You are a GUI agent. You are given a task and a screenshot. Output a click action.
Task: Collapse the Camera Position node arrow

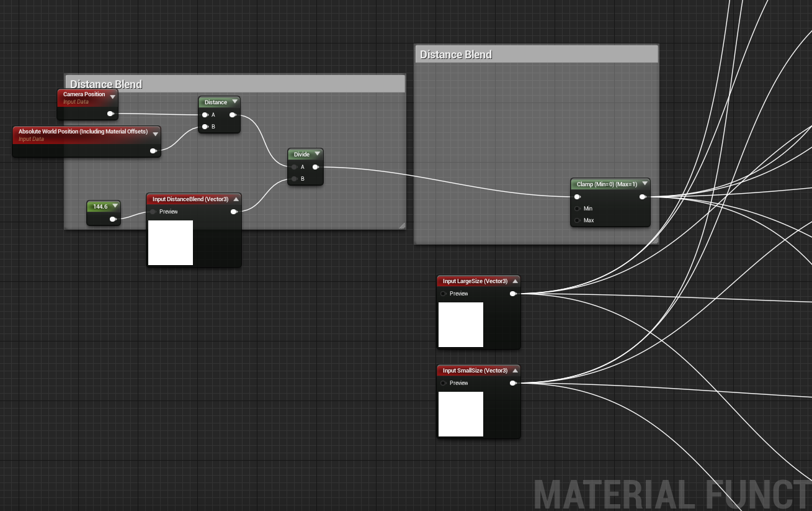112,97
